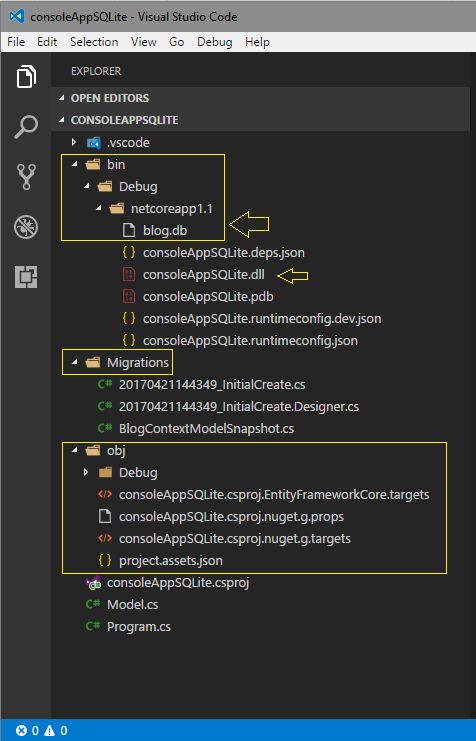The image size is (476, 741).
Task: Click the XML icon of EntityFrameworkCore.targets file
Action: [105, 494]
